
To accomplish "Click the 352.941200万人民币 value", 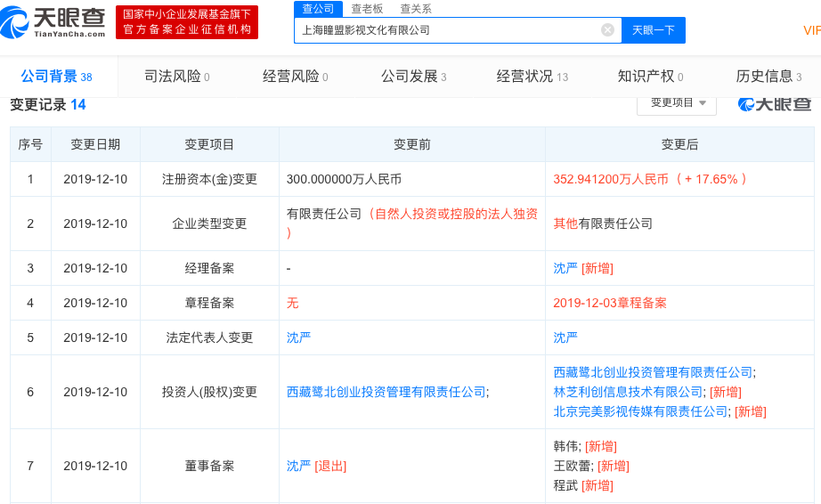I will [611, 179].
